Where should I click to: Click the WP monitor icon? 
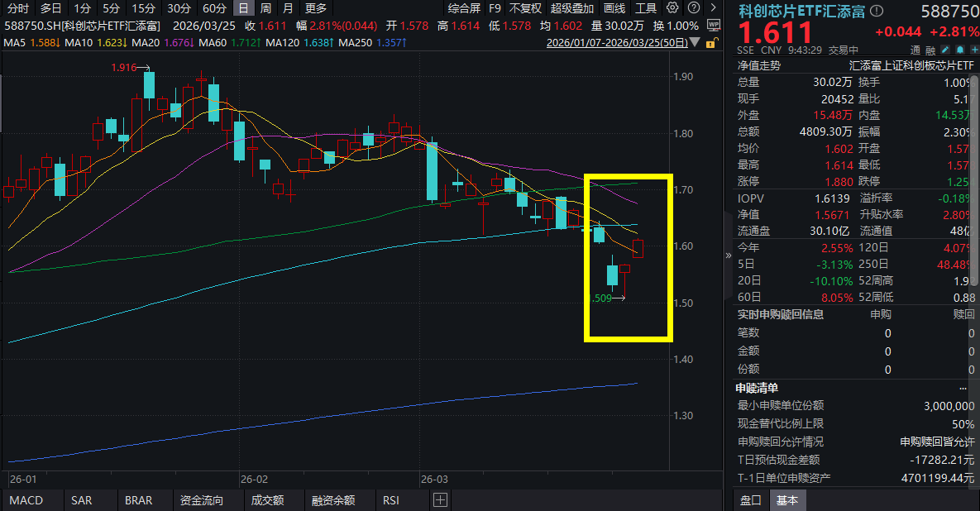[715, 25]
